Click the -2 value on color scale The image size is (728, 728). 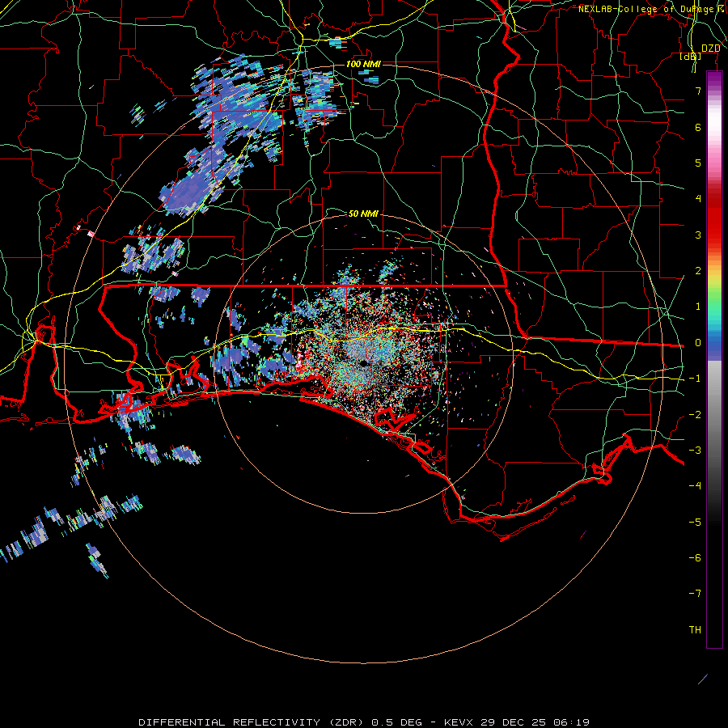coord(695,415)
